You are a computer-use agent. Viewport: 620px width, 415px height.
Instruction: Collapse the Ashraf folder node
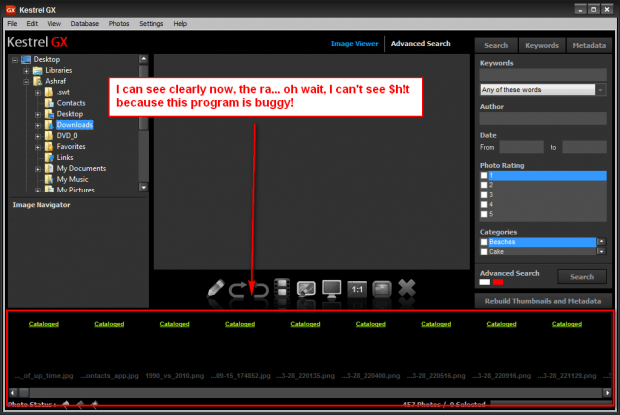[25, 81]
